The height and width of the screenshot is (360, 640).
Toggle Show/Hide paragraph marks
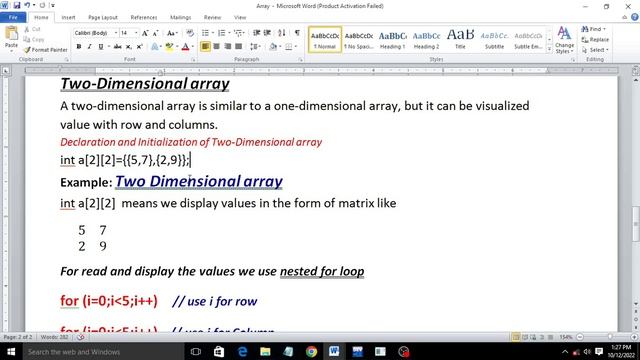click(297, 33)
